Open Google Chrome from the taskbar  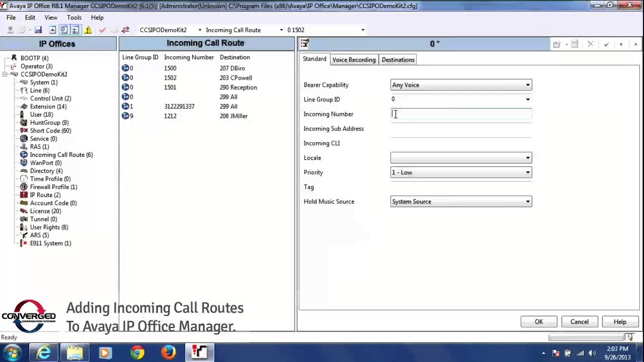pyautogui.click(x=137, y=352)
